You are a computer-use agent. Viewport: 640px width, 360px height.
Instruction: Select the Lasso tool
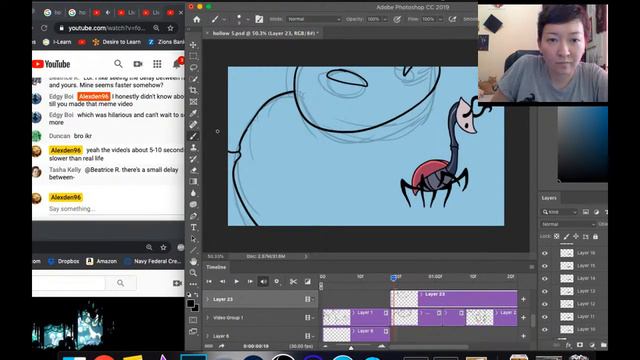pos(193,67)
